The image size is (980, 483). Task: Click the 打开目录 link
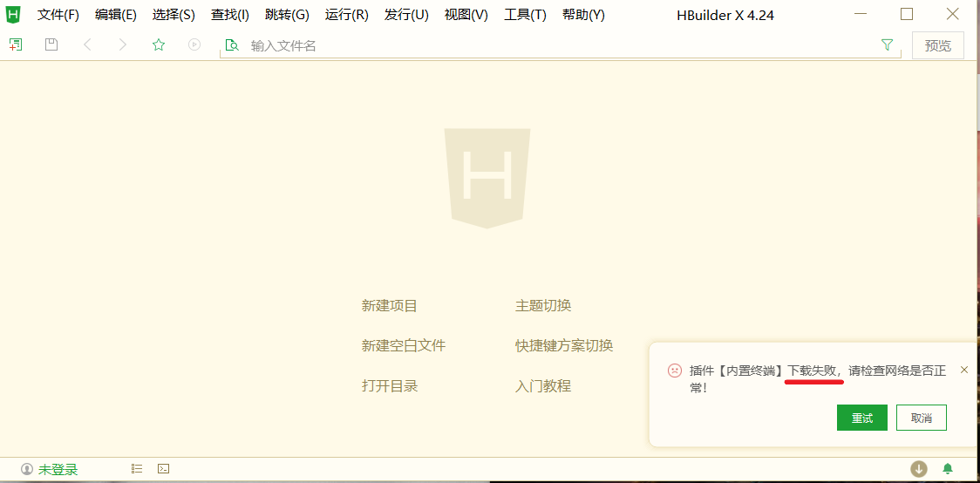pyautogui.click(x=390, y=385)
